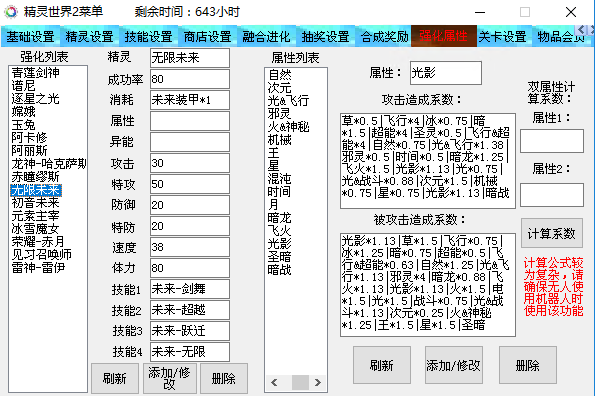Click the 添加/修改 button under attack coefficients
This screenshot has width=595, height=396.
click(453, 365)
